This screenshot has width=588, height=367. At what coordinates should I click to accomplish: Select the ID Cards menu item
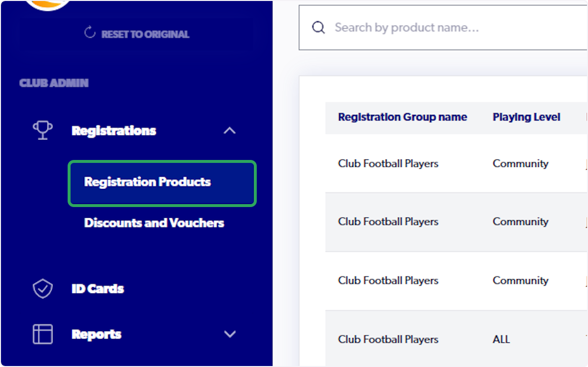click(x=98, y=289)
